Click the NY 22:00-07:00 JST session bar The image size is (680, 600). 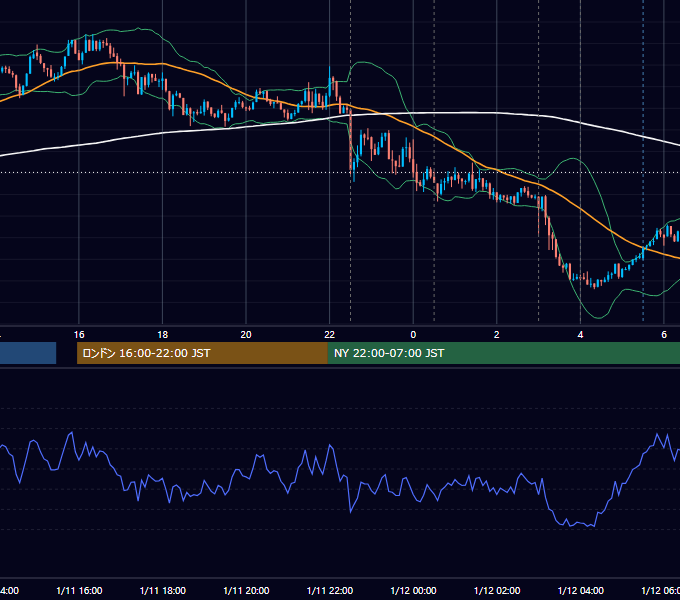(503, 353)
